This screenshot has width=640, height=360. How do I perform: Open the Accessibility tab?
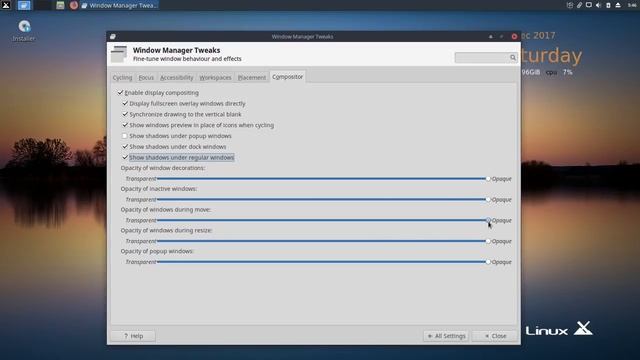(x=176, y=77)
